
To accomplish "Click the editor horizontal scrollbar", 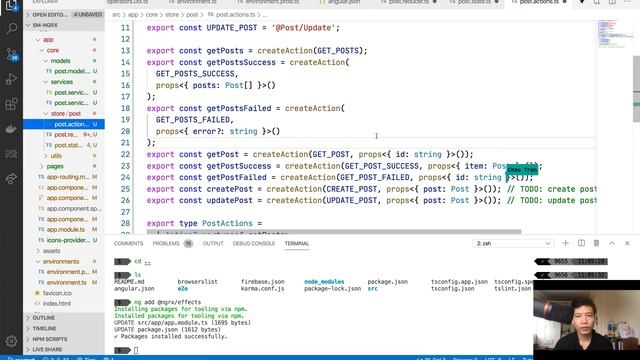I will point(334,231).
